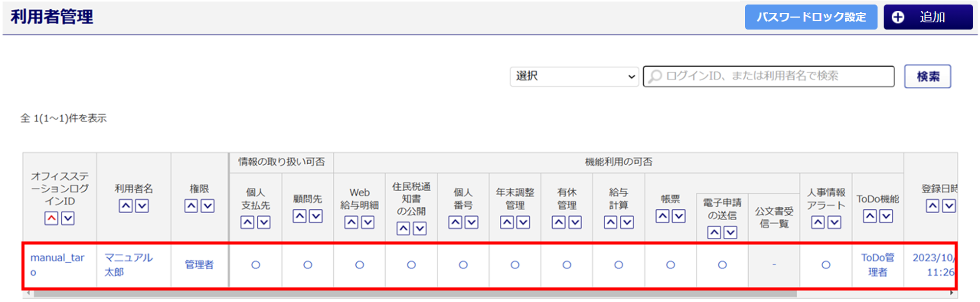Sort 権限 column descending with down arrow
The width and height of the screenshot is (980, 302).
[208, 206]
